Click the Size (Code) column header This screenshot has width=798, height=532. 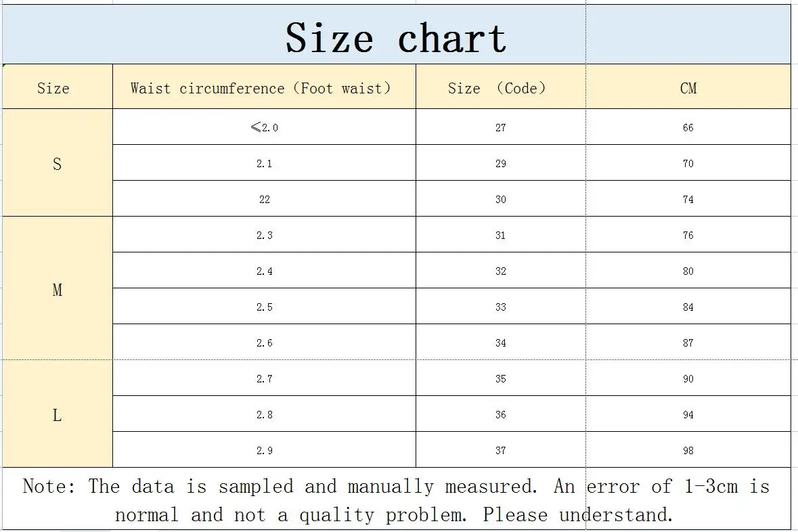[501, 87]
